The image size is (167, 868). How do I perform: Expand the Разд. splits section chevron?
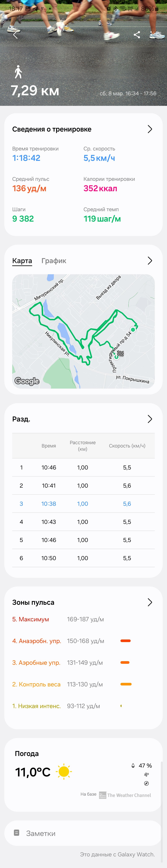(x=150, y=419)
